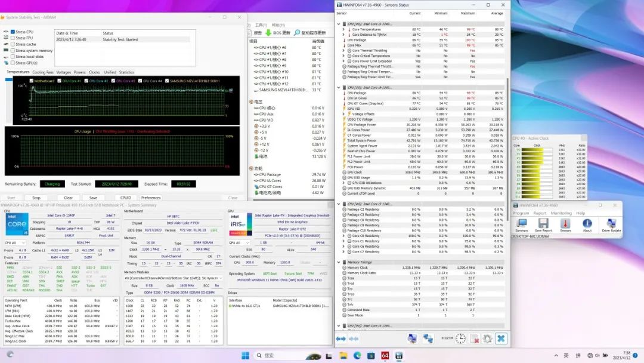Expand the Core C0 Residency row

point(344,236)
